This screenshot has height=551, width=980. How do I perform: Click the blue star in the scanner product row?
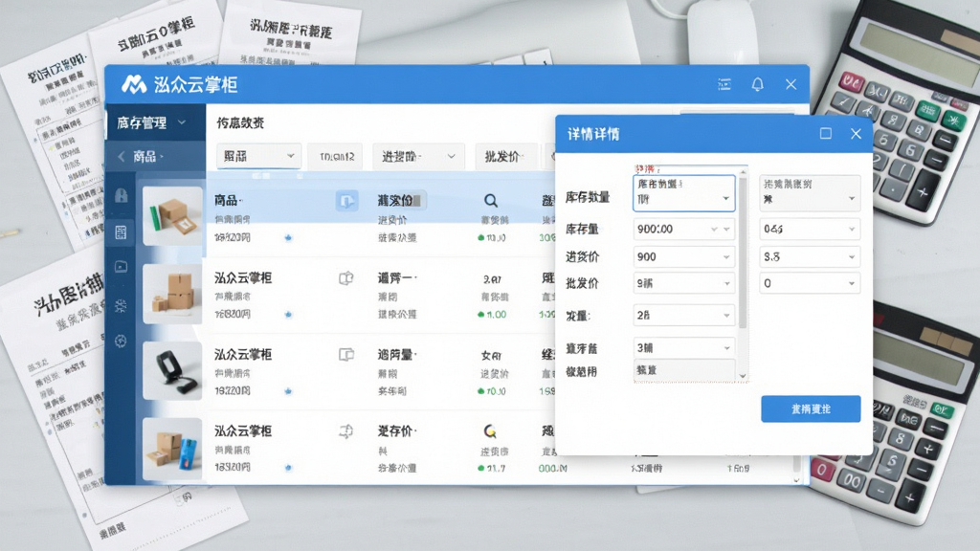288,391
